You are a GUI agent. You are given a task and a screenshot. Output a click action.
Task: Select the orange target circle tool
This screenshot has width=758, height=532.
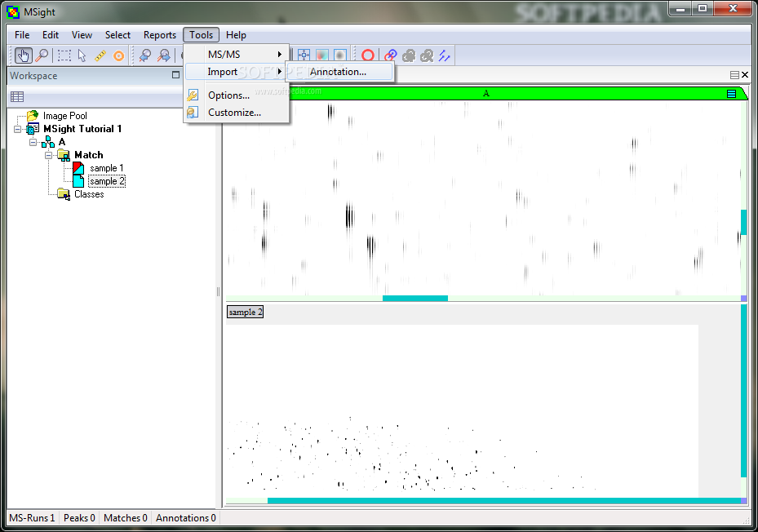(118, 55)
